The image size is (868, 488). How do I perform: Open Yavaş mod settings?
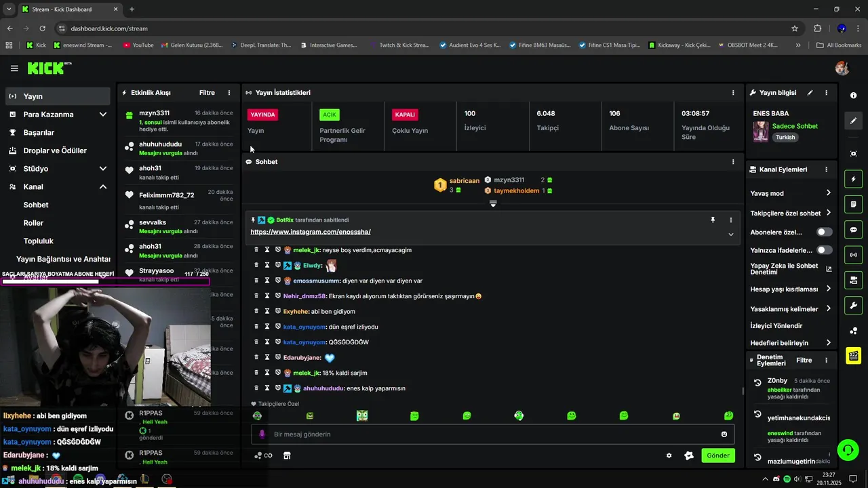[791, 193]
